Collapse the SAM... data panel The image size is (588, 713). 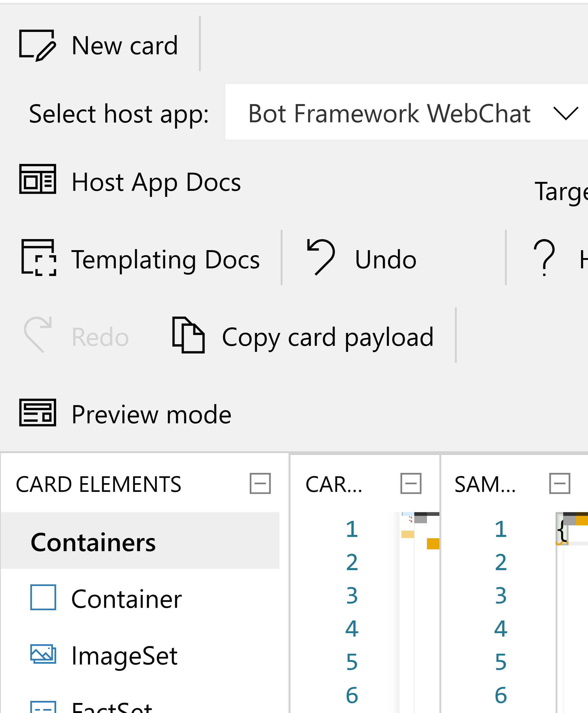pos(560,483)
